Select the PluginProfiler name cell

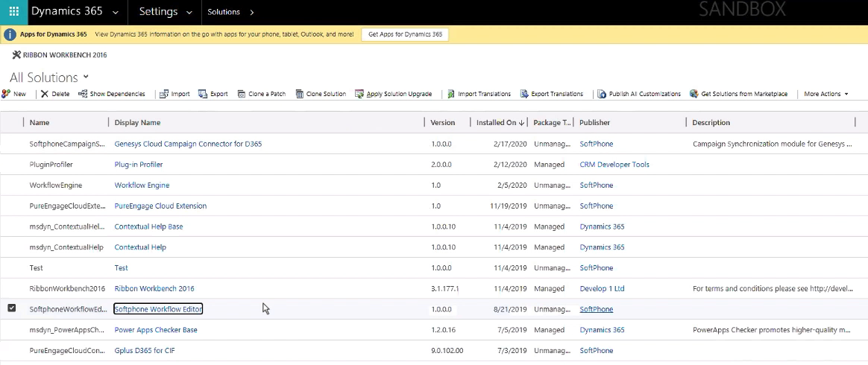click(51, 164)
